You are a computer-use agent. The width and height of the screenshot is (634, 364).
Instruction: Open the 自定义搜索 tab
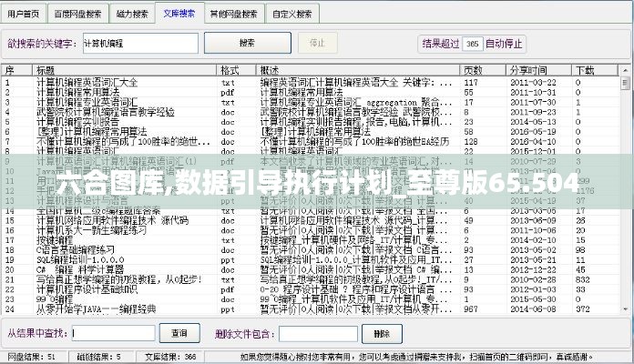(292, 15)
